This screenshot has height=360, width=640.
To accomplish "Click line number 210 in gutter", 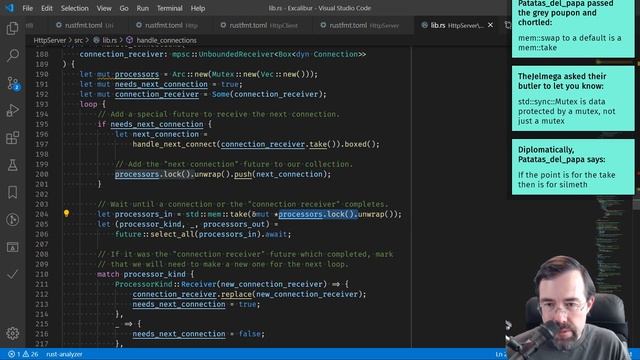I will (x=42, y=274).
